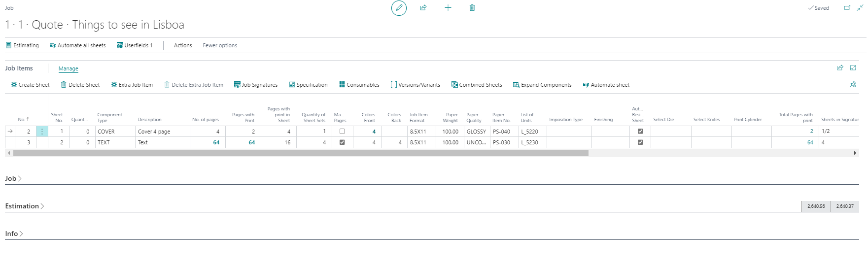This screenshot has width=868, height=267.
Task: Open page in new window icon
Action: (847, 8)
